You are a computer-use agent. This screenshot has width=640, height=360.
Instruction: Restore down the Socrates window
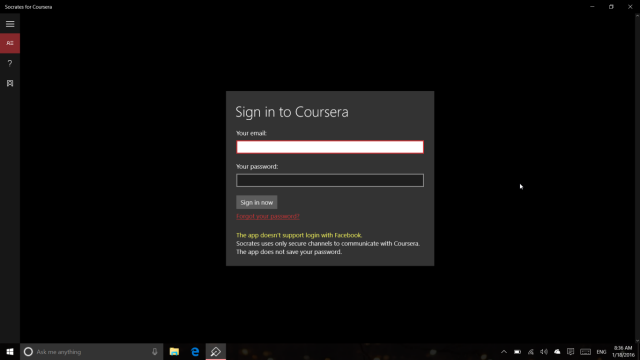tap(611, 7)
